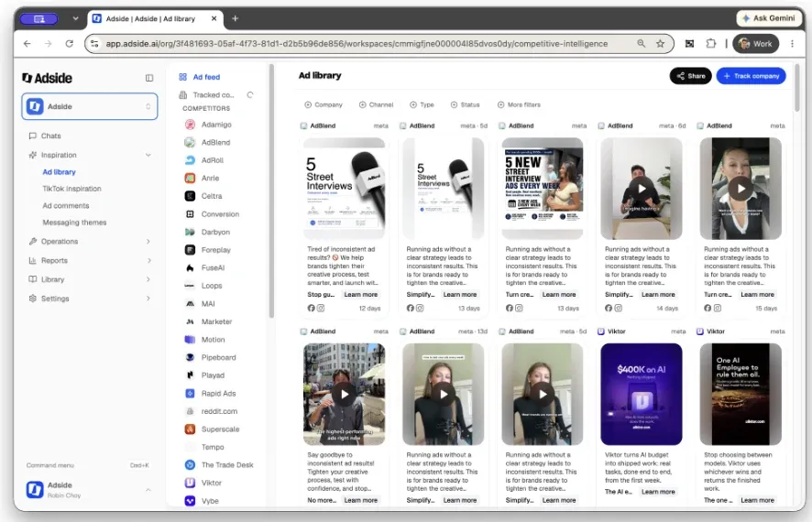The height and width of the screenshot is (522, 812).
Task: Click Learn more on The AI e... ad
Action: point(658,492)
